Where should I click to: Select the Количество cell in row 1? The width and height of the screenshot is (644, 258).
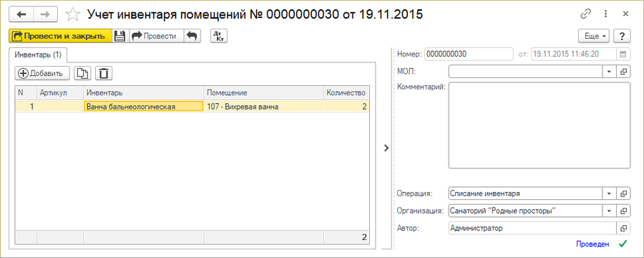coord(346,107)
